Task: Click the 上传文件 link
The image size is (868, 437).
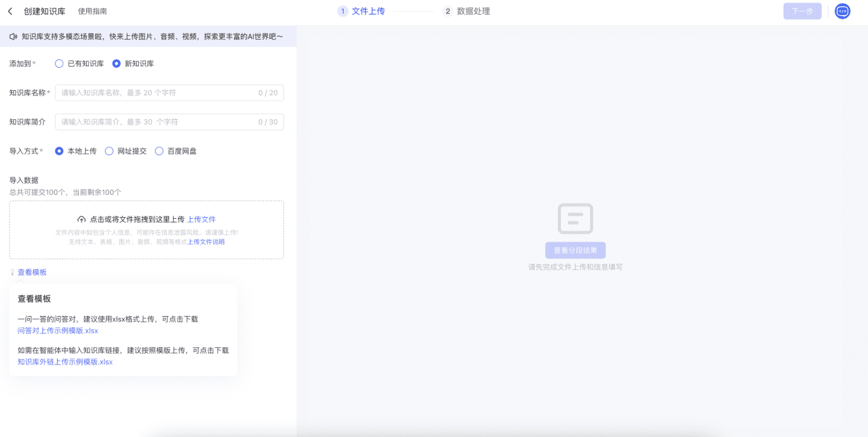Action: 201,219
